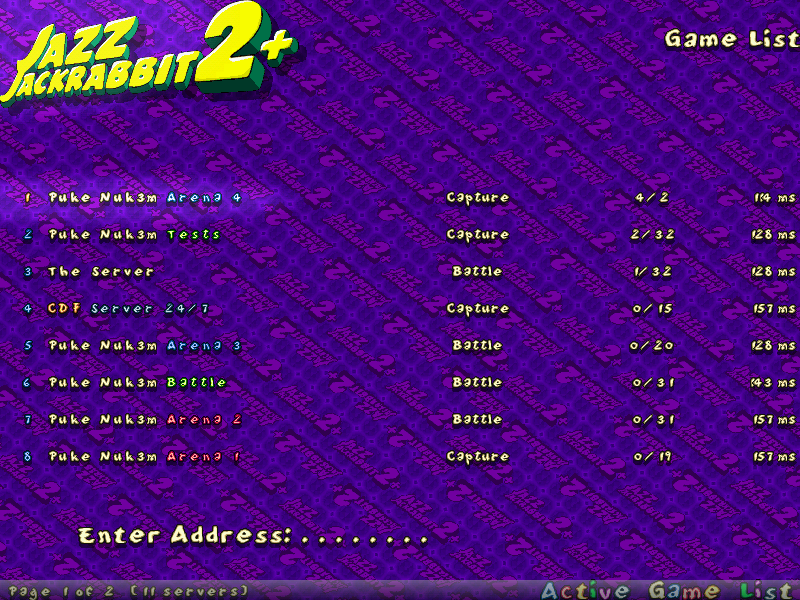
Task: Click the Game List heading
Action: point(732,39)
